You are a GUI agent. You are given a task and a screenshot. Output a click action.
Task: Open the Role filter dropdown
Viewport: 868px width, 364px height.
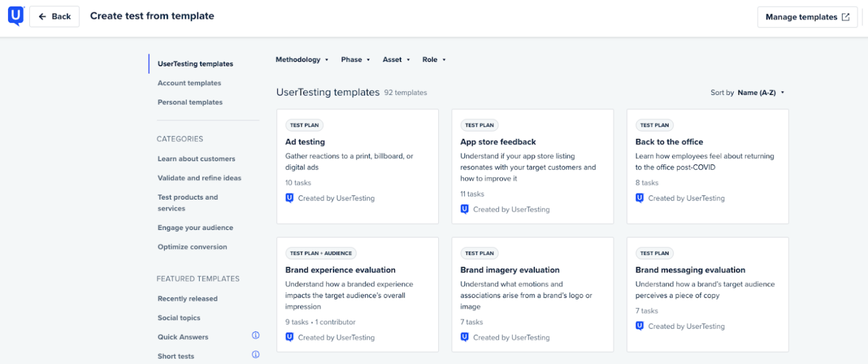click(434, 59)
